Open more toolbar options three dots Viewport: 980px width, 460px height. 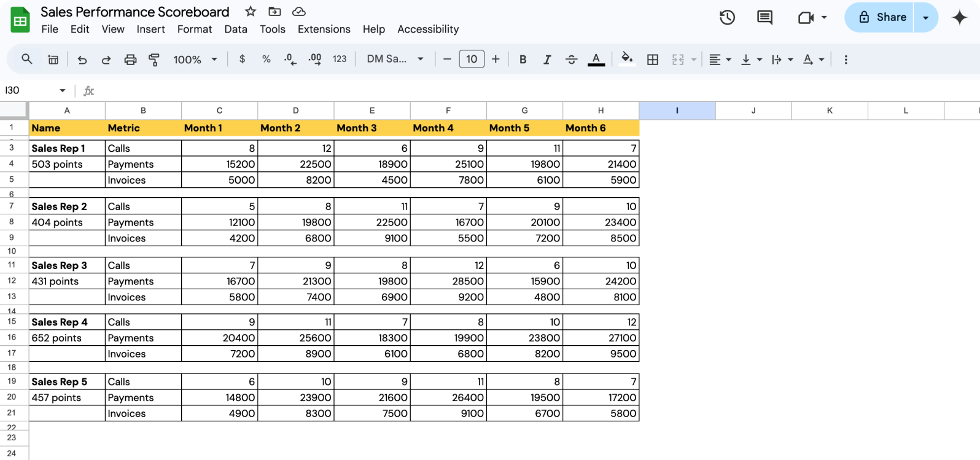[846, 60]
